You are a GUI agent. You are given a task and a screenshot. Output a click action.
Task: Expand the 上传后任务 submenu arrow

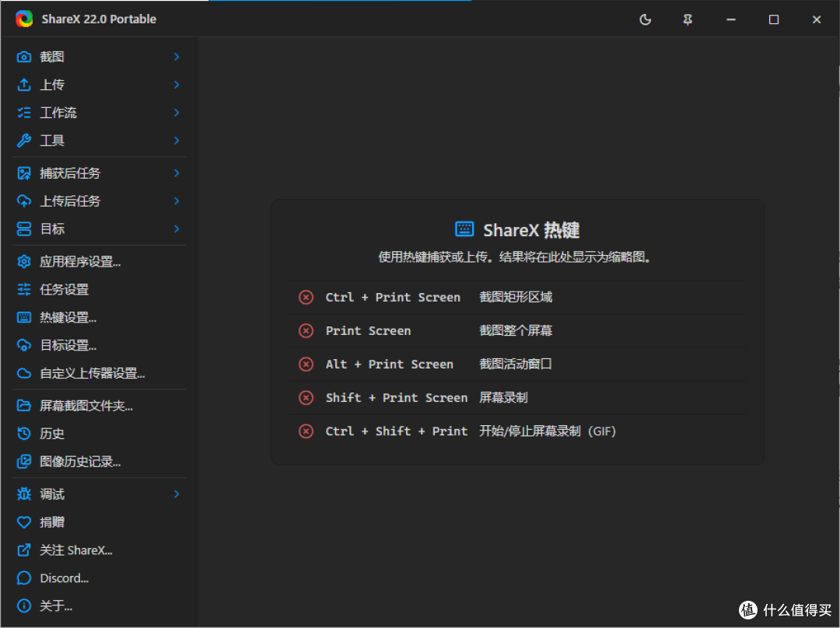[x=177, y=201]
